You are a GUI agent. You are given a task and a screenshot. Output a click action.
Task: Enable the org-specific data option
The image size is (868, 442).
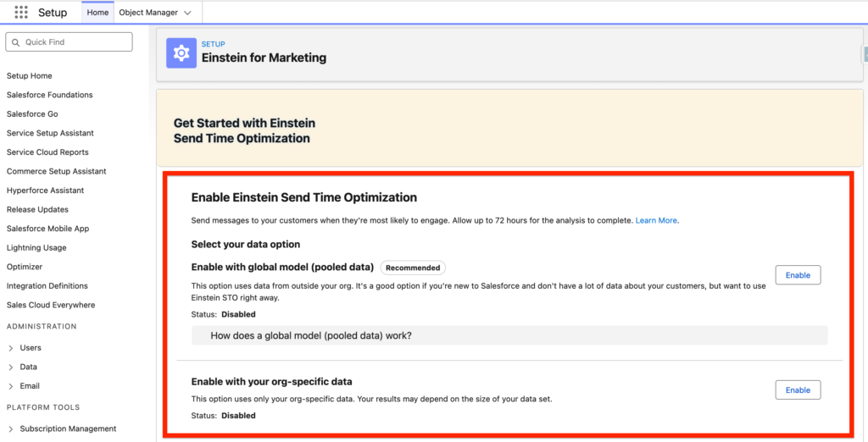[798, 390]
